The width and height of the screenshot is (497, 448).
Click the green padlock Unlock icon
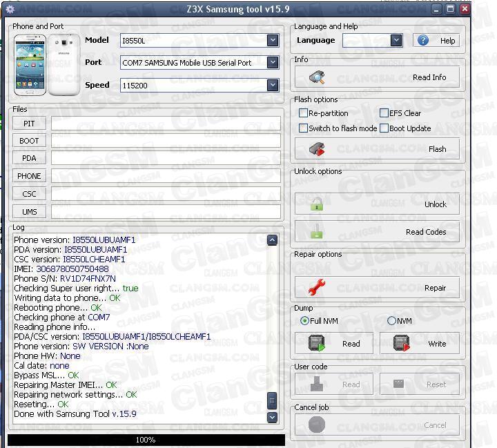pos(317,204)
